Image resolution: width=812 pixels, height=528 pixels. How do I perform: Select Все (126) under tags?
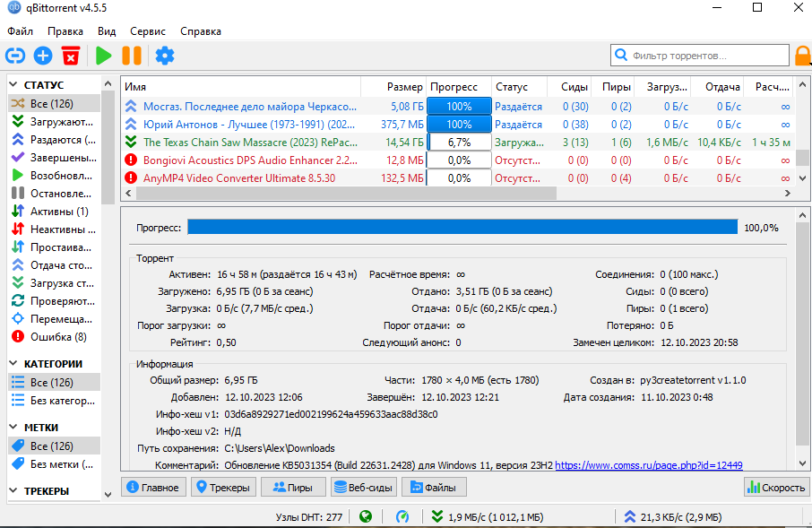55,446
